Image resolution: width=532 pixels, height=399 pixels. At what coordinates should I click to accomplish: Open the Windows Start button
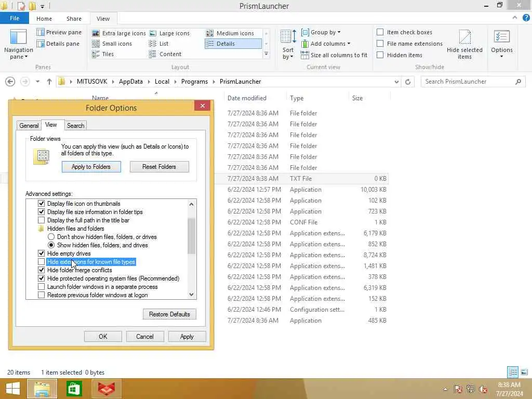point(13,389)
